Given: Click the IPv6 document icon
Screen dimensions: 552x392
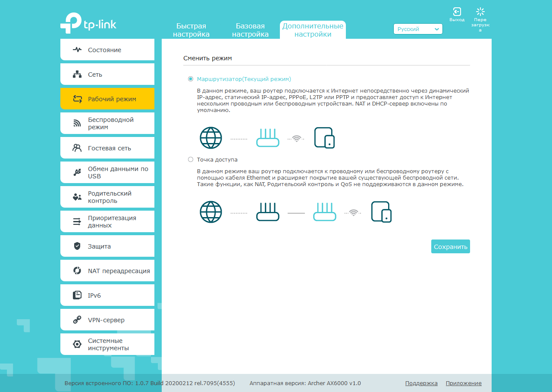Looking at the screenshot, I should pos(77,295).
